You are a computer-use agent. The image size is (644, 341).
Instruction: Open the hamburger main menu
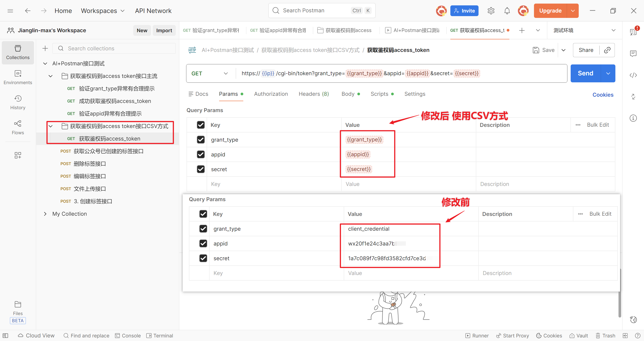tap(10, 11)
